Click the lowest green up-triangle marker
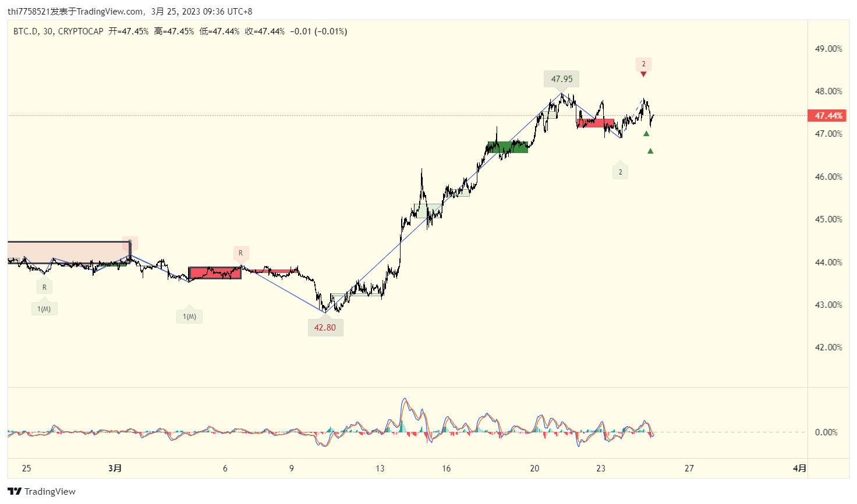The image size is (857, 504). click(x=650, y=151)
